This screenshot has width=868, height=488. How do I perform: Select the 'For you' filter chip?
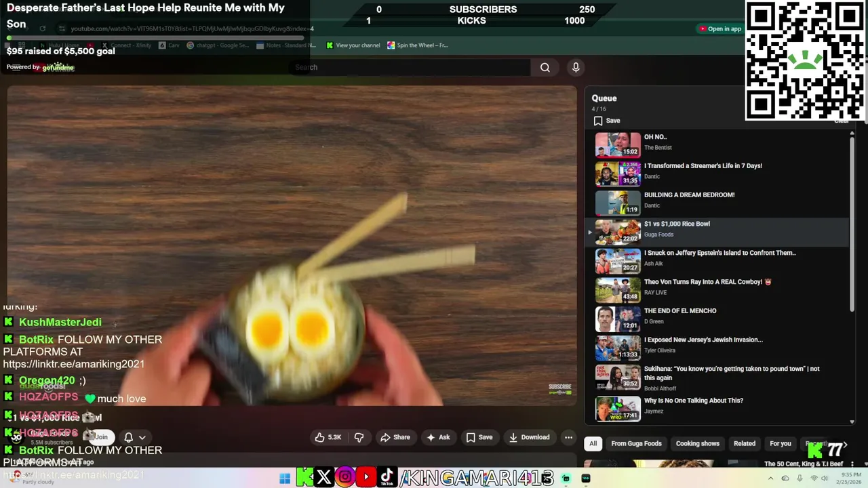[x=780, y=444]
